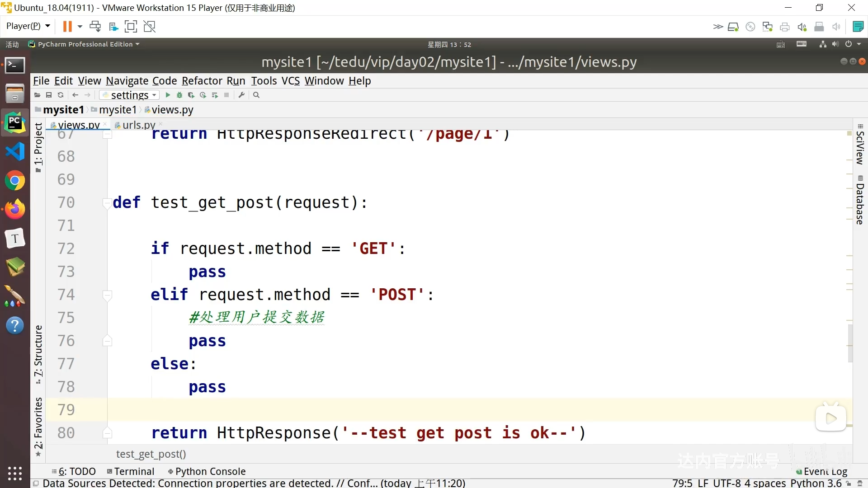Image resolution: width=868 pixels, height=488 pixels.
Task: Open the Navigate menu
Action: click(127, 81)
